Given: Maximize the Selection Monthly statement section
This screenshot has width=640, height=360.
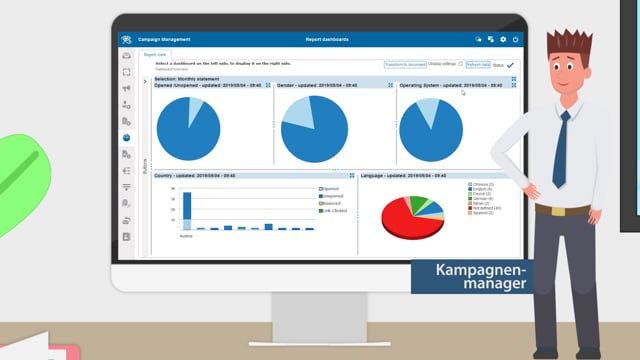Looking at the screenshot, I should 514,79.
